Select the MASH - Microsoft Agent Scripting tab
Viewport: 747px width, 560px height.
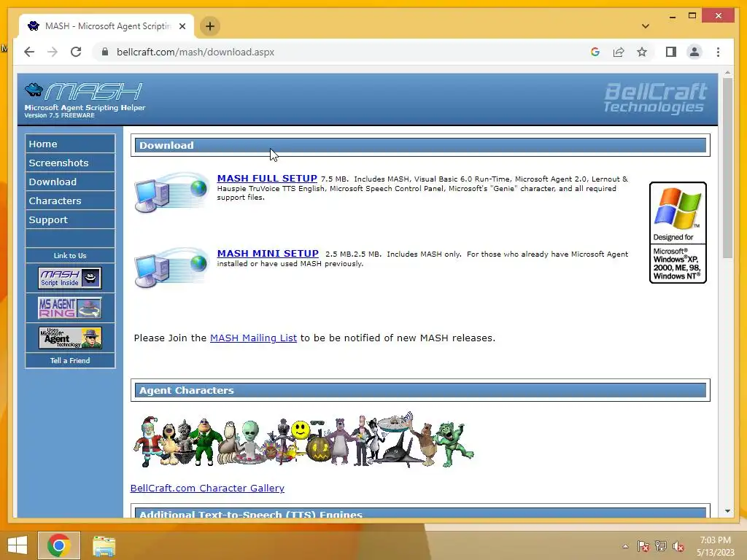(107, 26)
